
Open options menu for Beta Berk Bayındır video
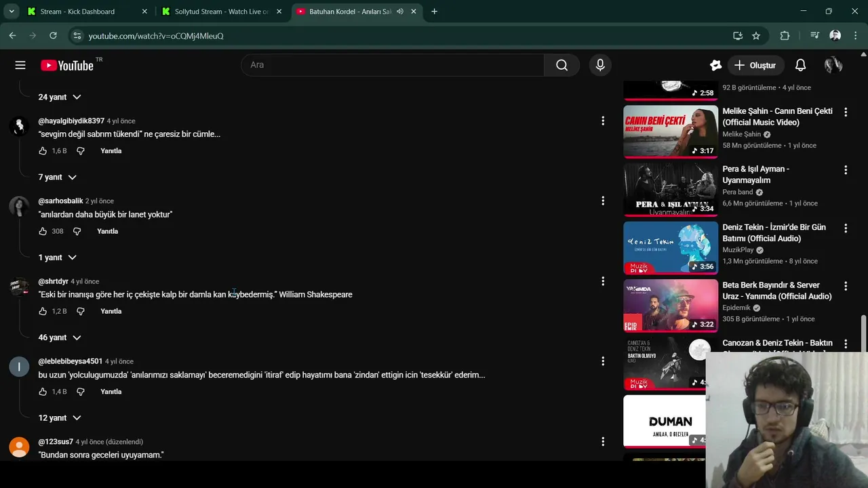click(846, 286)
